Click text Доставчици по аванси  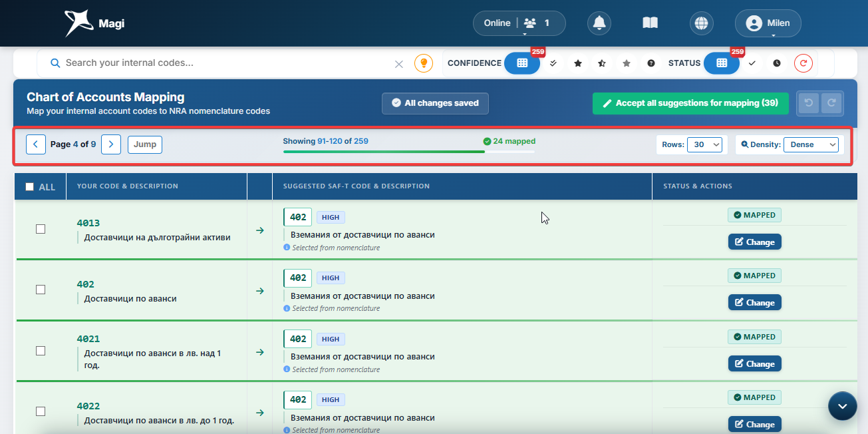(130, 299)
